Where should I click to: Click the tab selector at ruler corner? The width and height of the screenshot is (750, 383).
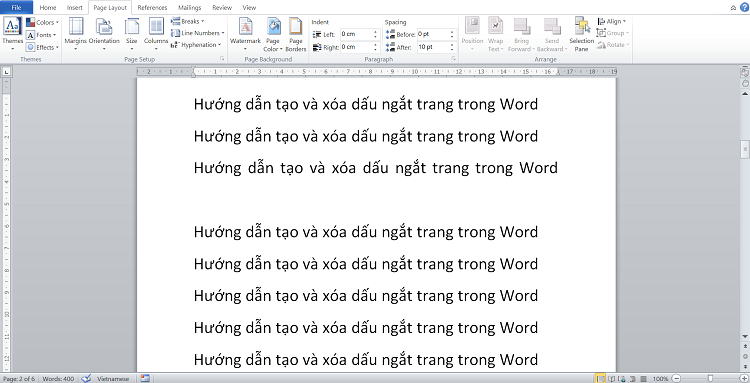pyautogui.click(x=6, y=72)
